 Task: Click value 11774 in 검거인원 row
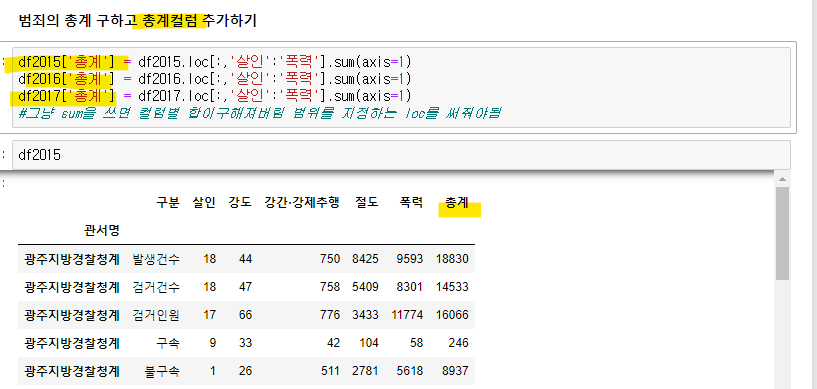click(407, 315)
